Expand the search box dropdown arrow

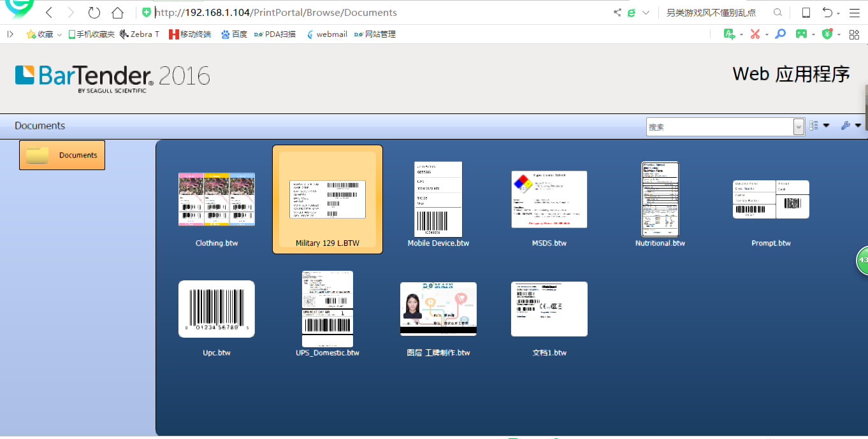799,127
